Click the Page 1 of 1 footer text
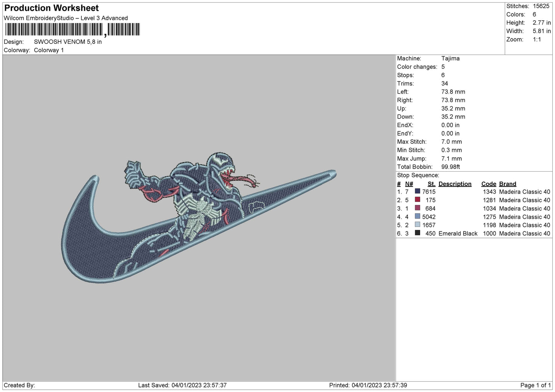The width and height of the screenshot is (555, 392). (x=535, y=385)
